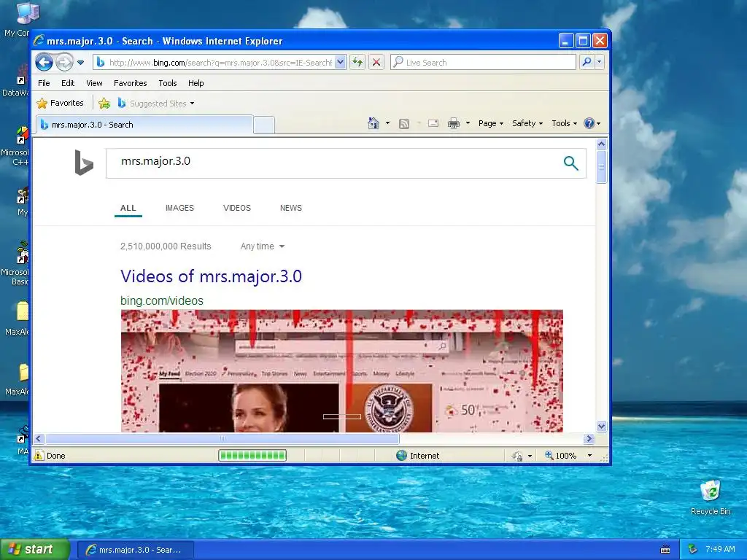747x560 pixels.
Task: Open the search provider options dropdown
Action: [600, 62]
